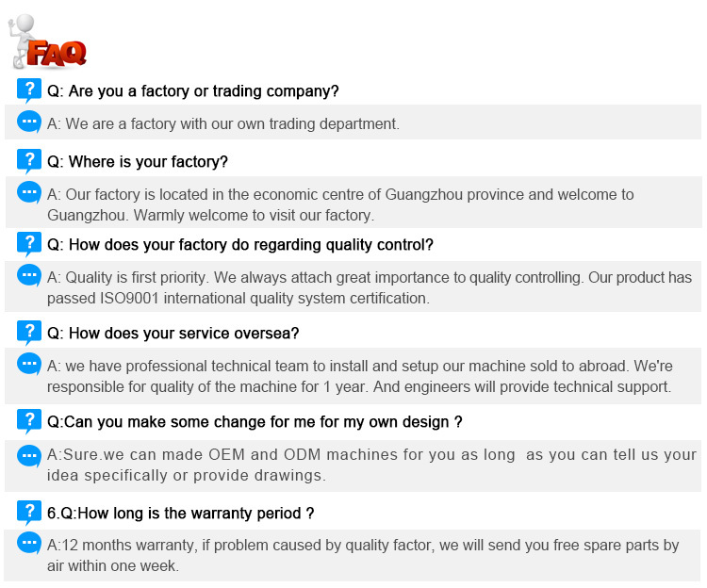This screenshot has height=588, width=707.
Task: Click chat bubble icon beside ISO9001 answer
Action: [29, 275]
